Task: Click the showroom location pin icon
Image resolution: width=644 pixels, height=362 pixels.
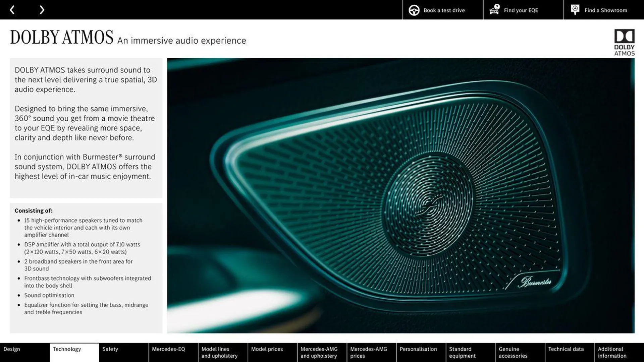Action: (575, 10)
